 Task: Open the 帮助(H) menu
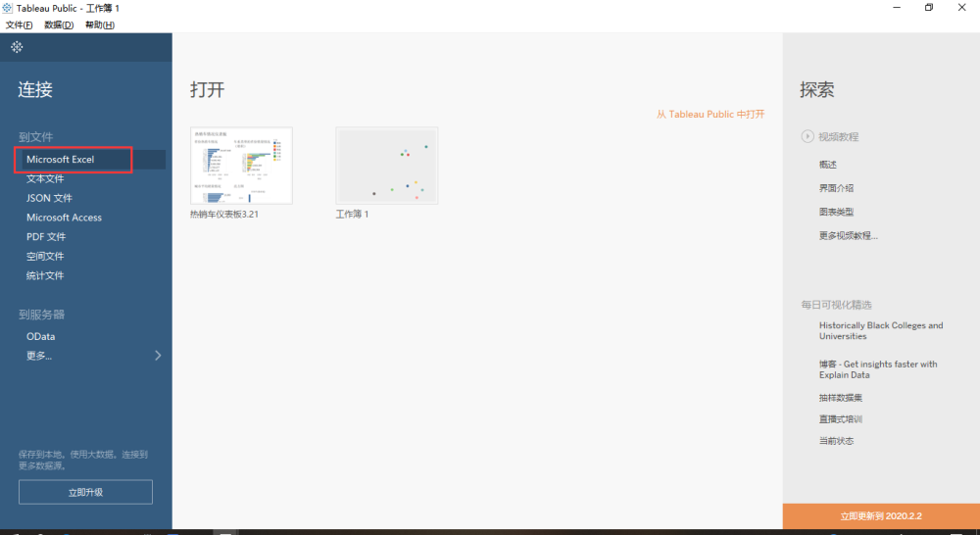(100, 25)
